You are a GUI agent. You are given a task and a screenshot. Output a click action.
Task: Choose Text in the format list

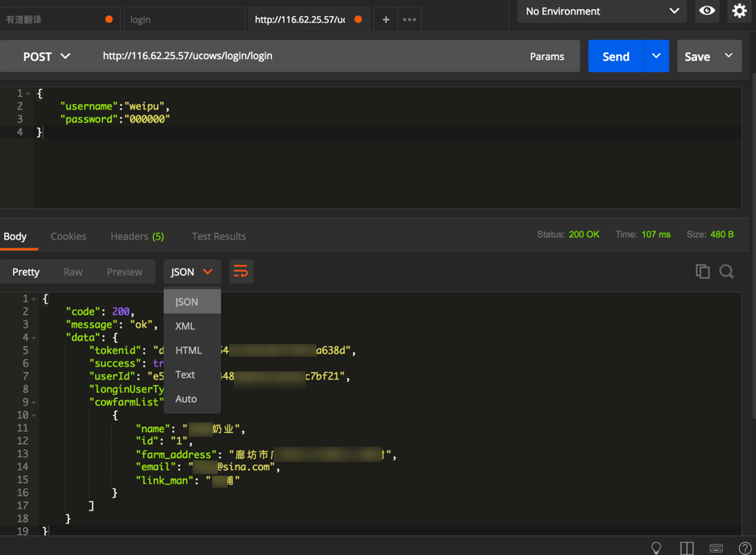193,375
